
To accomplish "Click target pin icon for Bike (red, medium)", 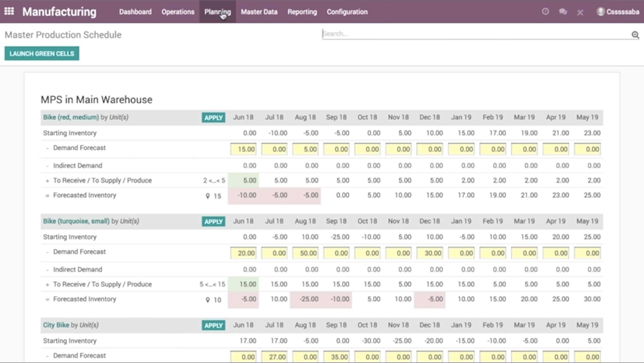I will [x=208, y=196].
